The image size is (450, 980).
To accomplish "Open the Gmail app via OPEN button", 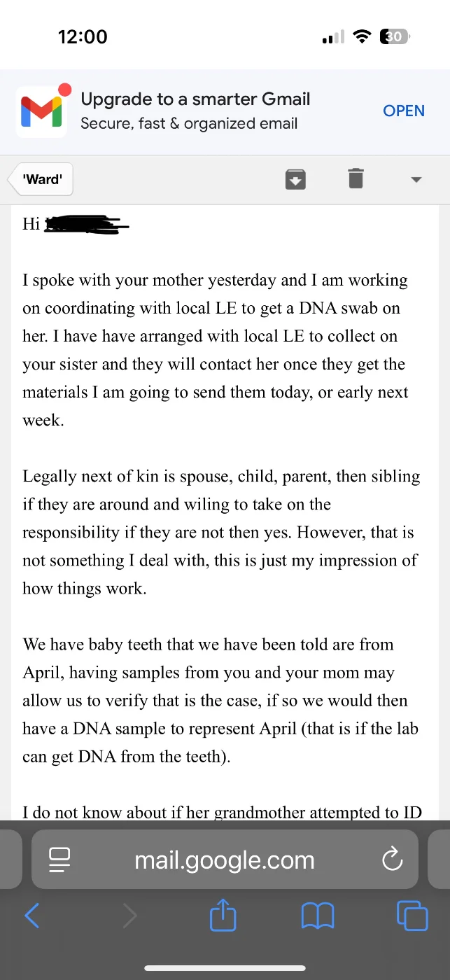I will coord(404,111).
